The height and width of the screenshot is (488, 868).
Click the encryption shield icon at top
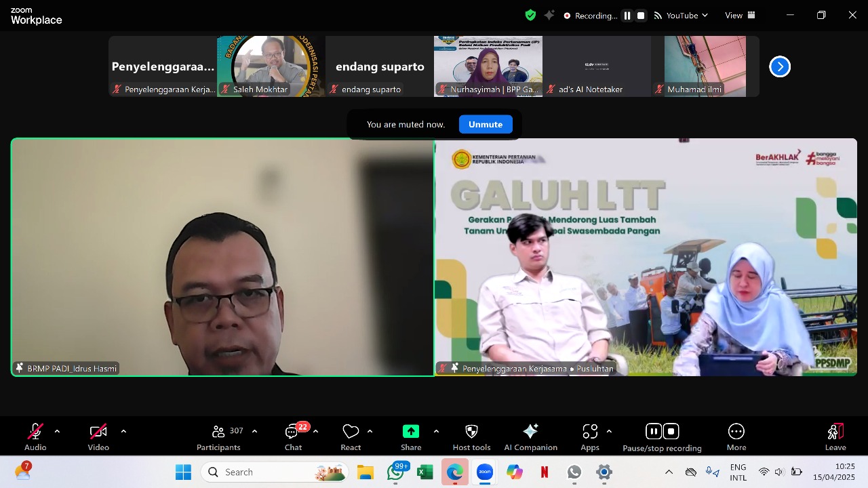coord(530,15)
